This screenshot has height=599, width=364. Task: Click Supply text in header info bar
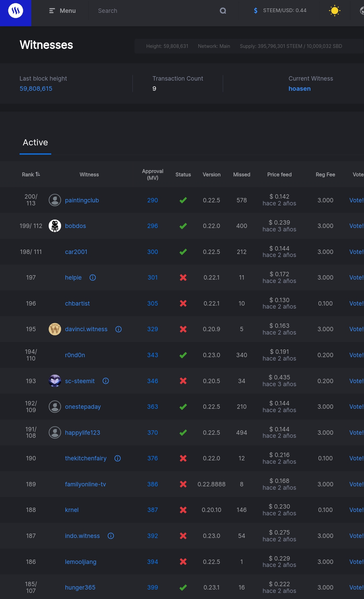pos(291,46)
